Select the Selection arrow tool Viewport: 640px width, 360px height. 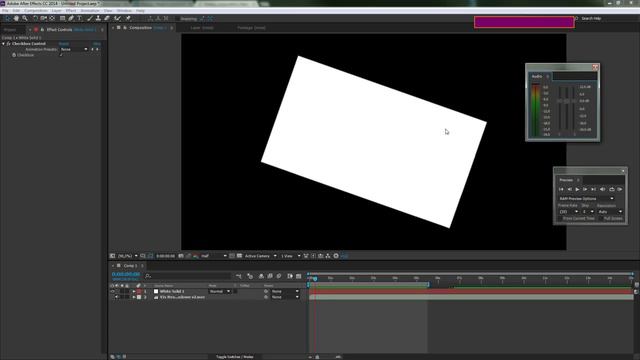(7, 18)
